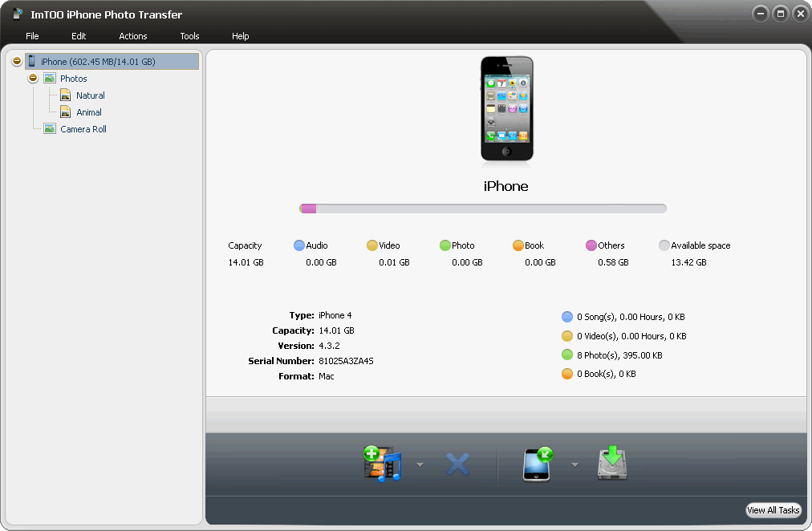Select the Animal album
The image size is (812, 531).
(89, 112)
